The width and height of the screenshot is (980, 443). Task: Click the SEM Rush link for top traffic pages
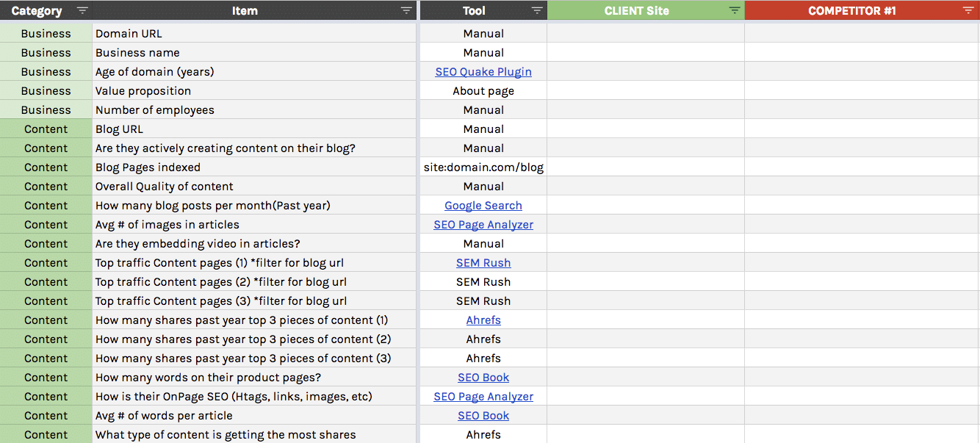coord(483,262)
